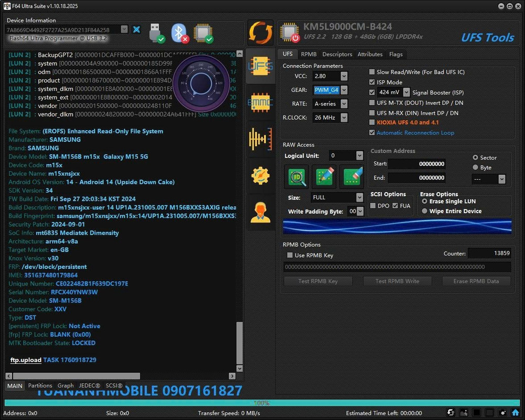Open the Size FULL dropdown
Image resolution: width=525 pixels, height=420 pixels.
click(x=359, y=197)
